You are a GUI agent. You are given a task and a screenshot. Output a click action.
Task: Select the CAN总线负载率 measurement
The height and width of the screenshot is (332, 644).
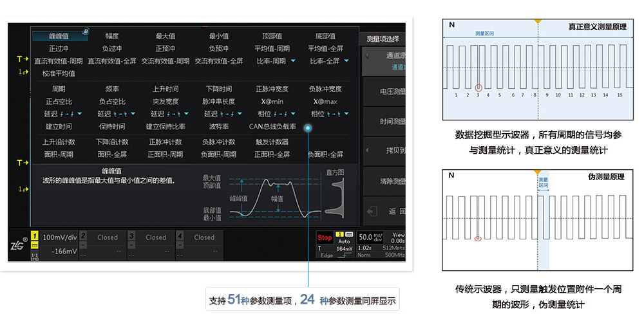272,127
